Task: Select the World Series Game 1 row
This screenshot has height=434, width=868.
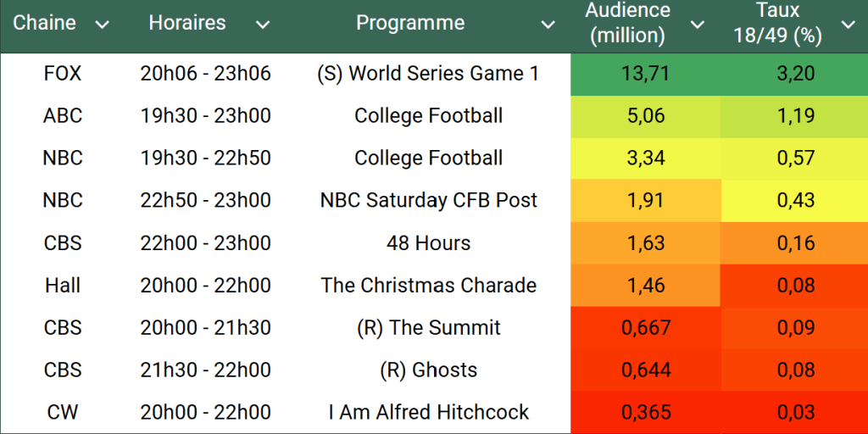Action: (428, 74)
